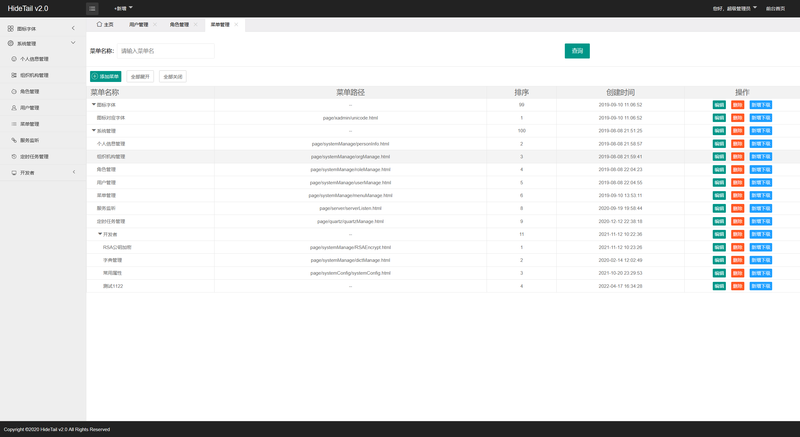Click the 菜单路径 column header
The height and width of the screenshot is (437, 800).
(x=351, y=92)
